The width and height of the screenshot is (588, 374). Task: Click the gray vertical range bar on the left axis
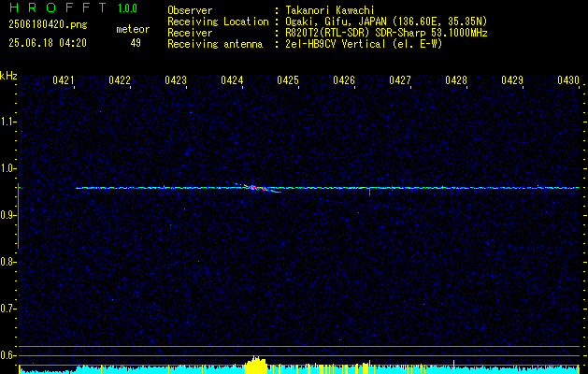click(x=18, y=216)
